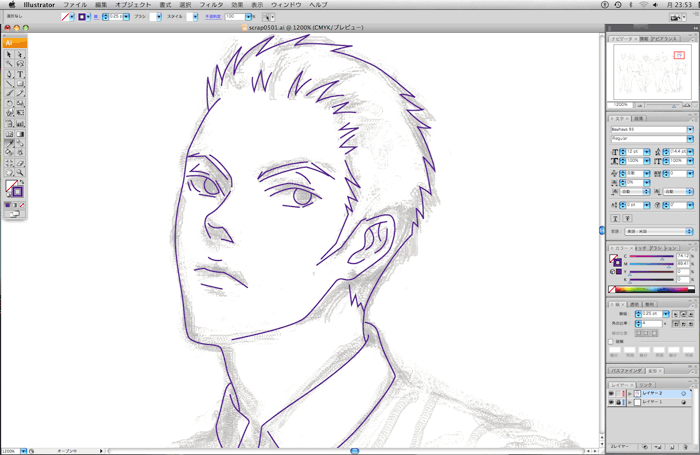Select the Type tool
This screenshot has width=700, height=455.
(x=20, y=75)
